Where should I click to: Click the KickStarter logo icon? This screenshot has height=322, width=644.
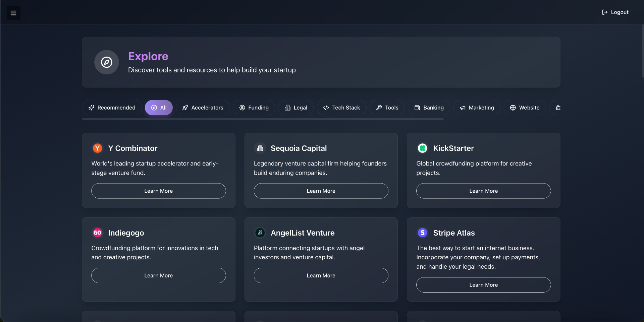(x=422, y=148)
